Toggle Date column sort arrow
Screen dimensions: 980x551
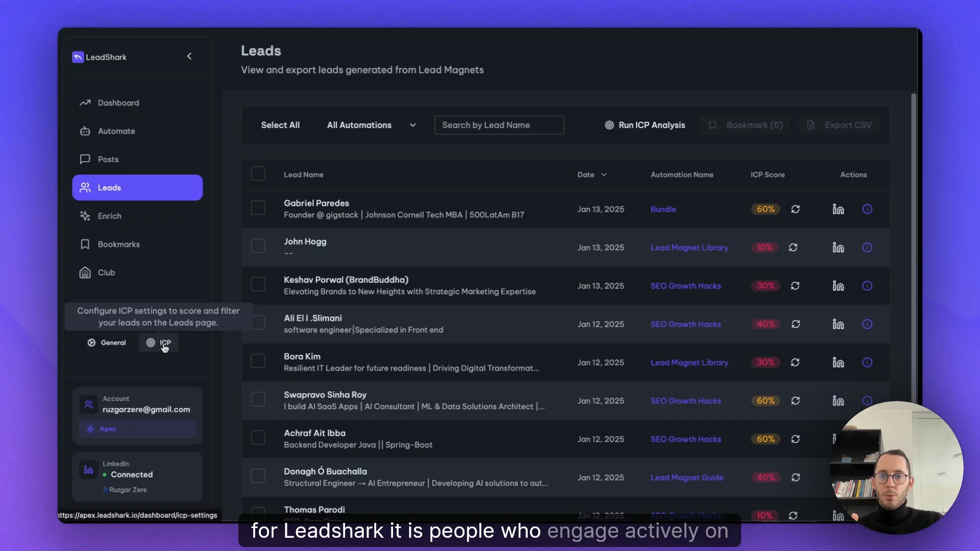[x=604, y=174]
